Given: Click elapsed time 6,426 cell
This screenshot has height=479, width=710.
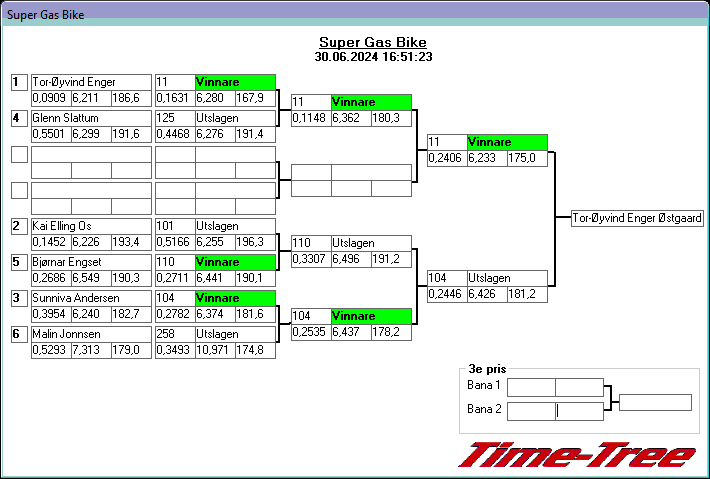Looking at the screenshot, I should (x=488, y=294).
